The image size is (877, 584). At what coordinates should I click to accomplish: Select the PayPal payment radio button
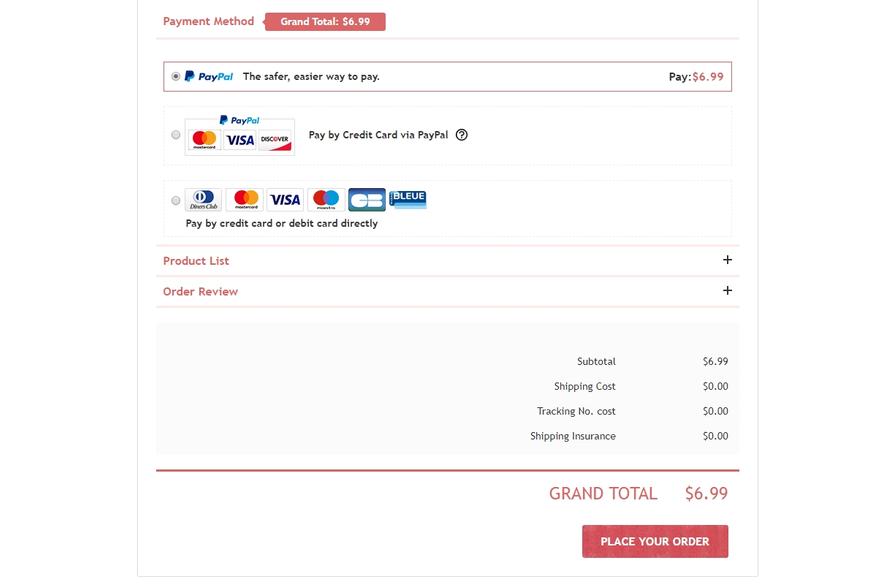point(176,76)
